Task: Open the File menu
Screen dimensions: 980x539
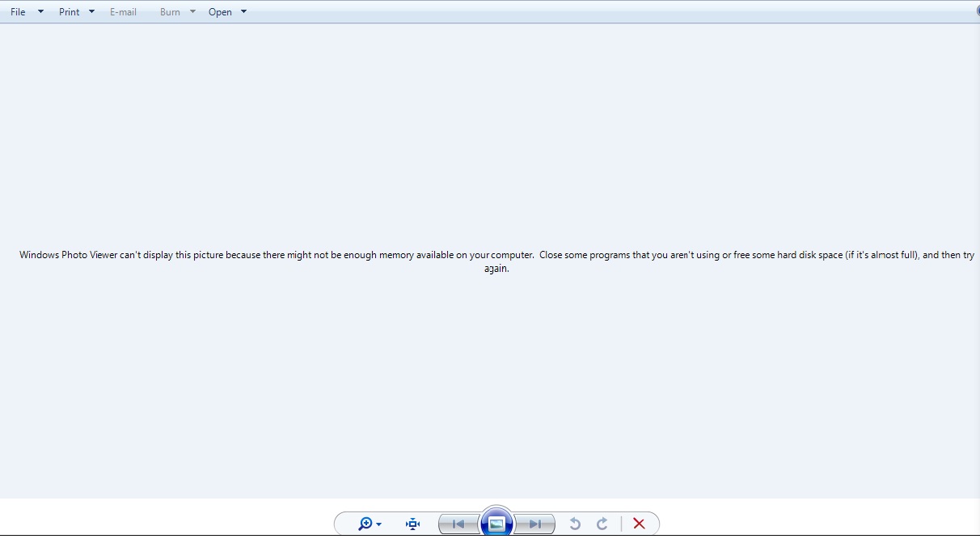Action: click(x=17, y=11)
